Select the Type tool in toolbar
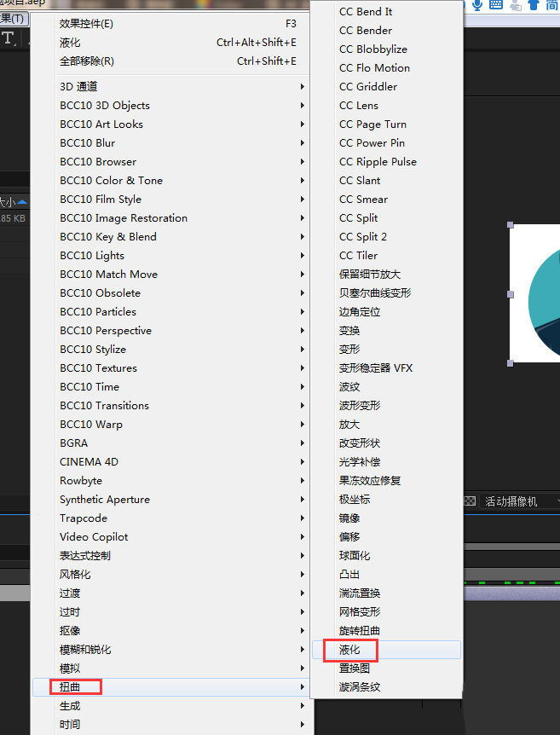 9,38
